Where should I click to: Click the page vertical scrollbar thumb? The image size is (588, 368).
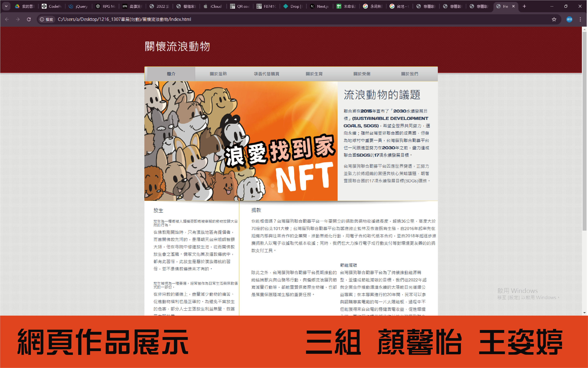click(584, 131)
